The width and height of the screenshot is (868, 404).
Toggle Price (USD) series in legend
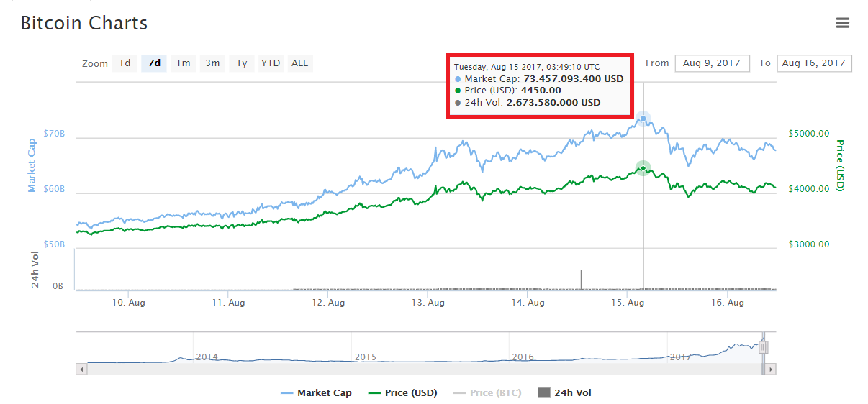(402, 393)
